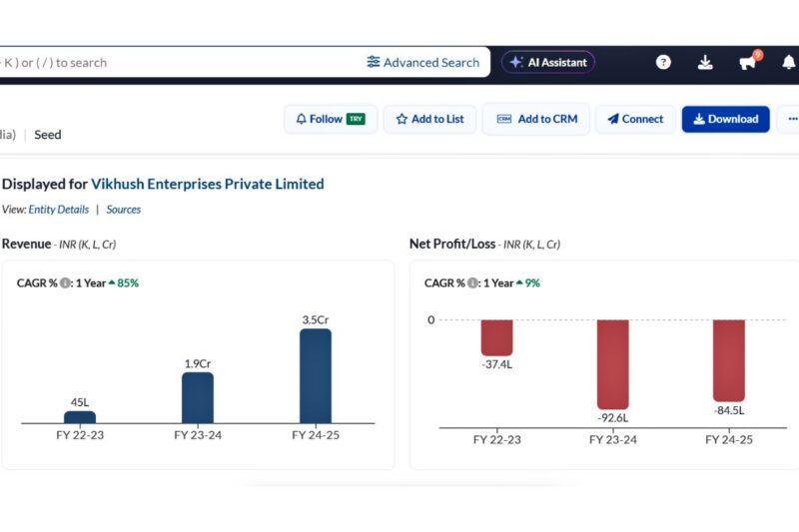Click the bell icon in Follow button
Viewport: 799px width, 532px height.
tap(302, 119)
